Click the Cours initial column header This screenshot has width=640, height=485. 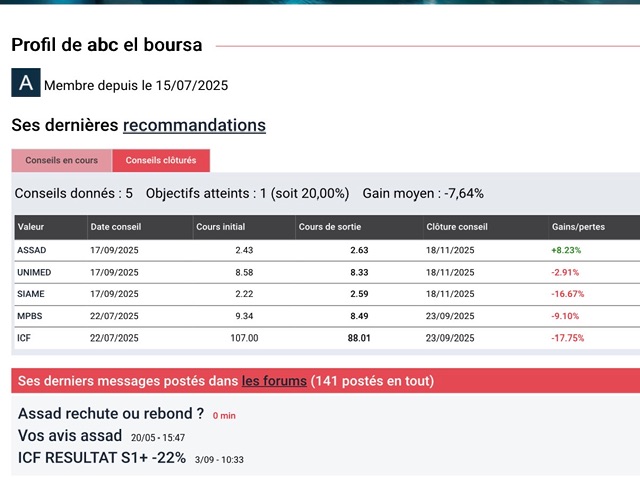point(220,227)
